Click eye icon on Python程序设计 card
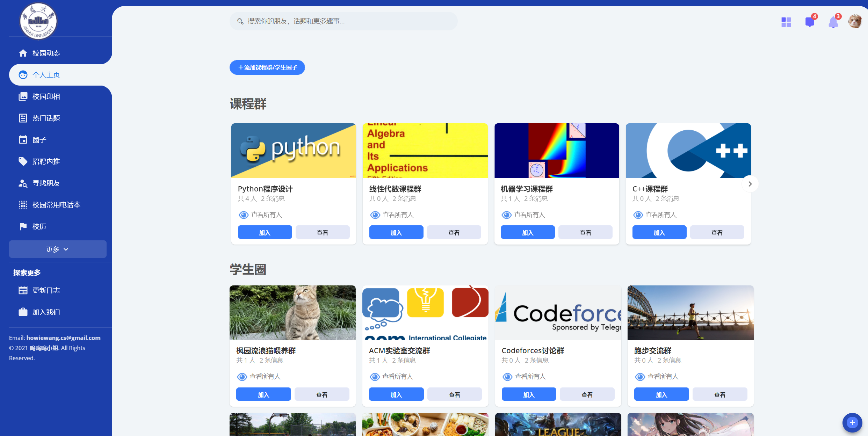The image size is (868, 436). coord(243,215)
